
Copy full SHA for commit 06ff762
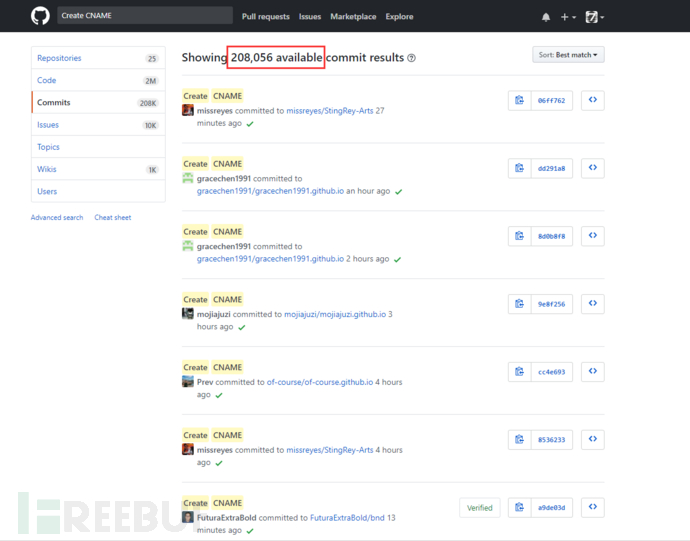(520, 100)
